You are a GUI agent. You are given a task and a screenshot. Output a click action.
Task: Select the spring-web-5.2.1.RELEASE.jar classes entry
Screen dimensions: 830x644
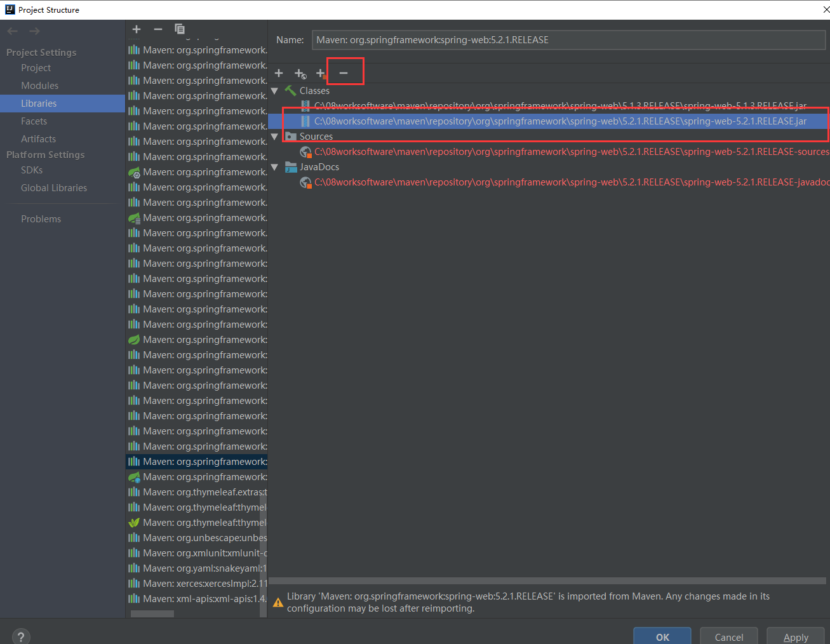click(549, 121)
